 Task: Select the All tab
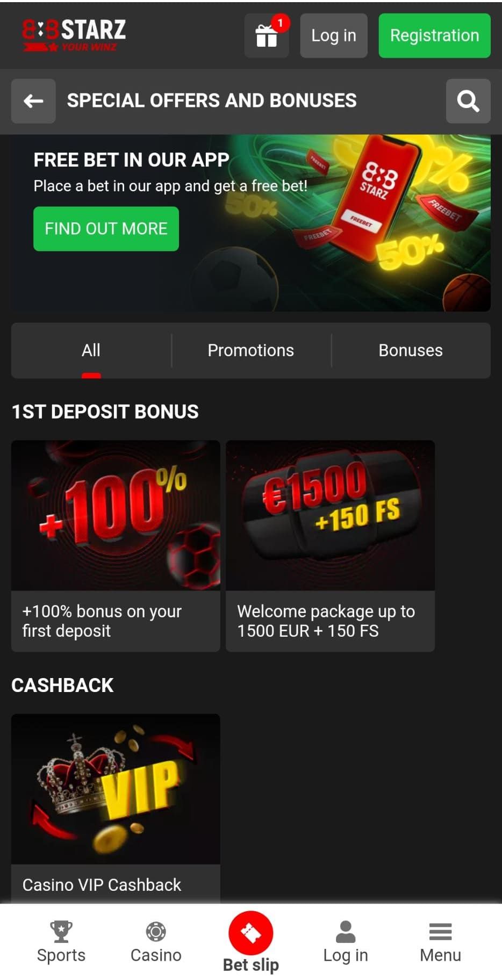point(91,350)
